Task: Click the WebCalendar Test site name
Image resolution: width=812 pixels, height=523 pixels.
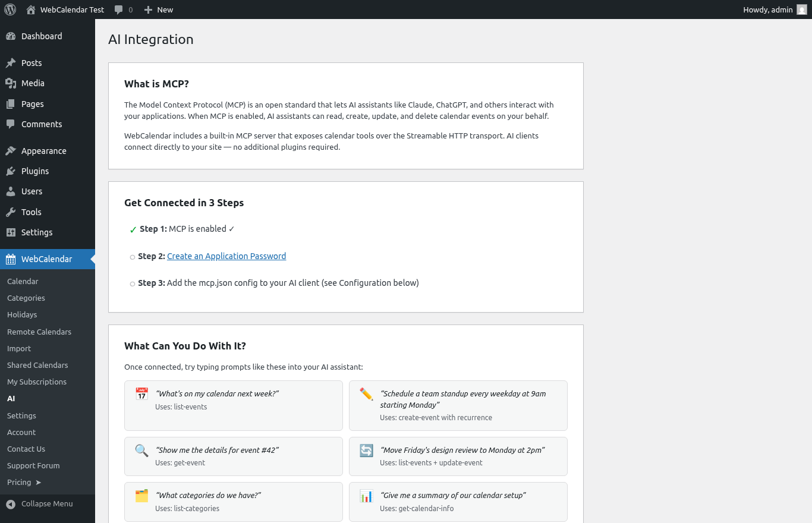Action: pos(72,10)
